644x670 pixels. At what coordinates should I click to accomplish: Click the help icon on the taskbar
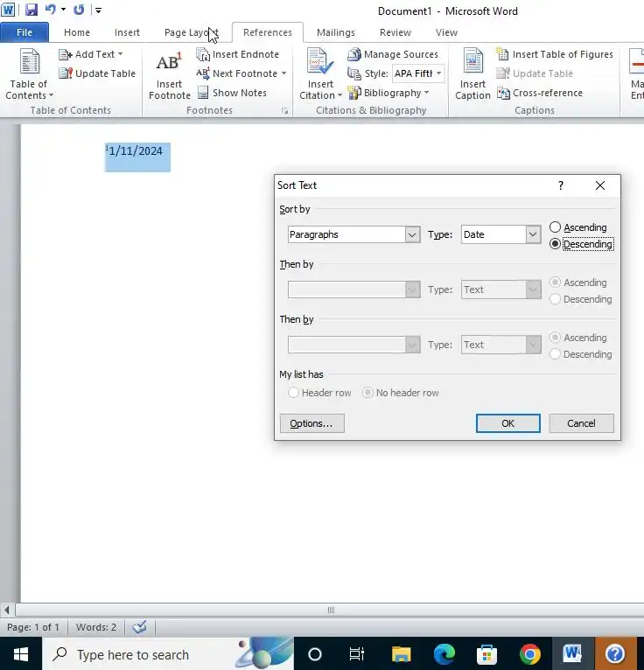[615, 654]
